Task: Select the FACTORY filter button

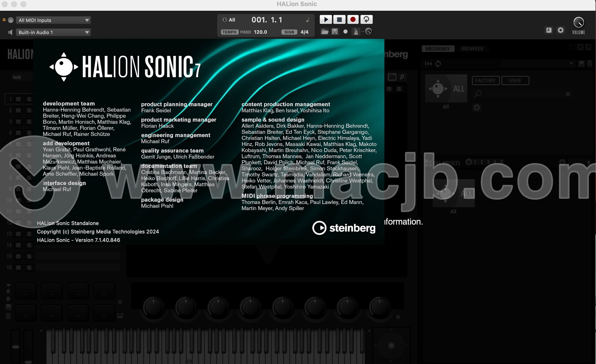Action: coord(485,80)
